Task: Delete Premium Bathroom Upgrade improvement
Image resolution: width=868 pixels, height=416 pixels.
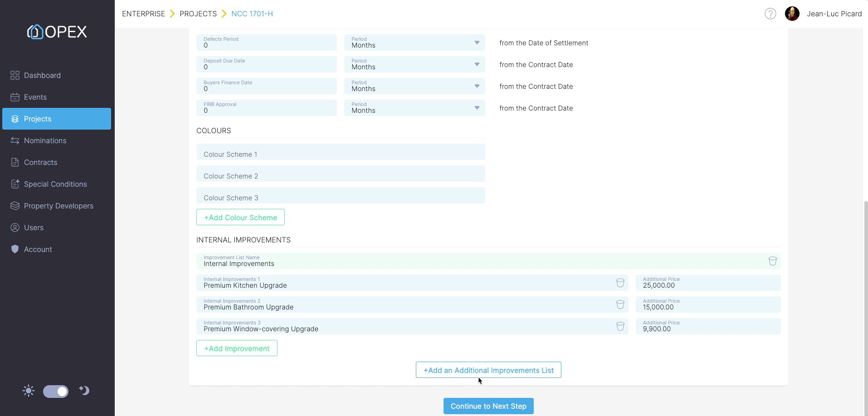Action: click(620, 305)
